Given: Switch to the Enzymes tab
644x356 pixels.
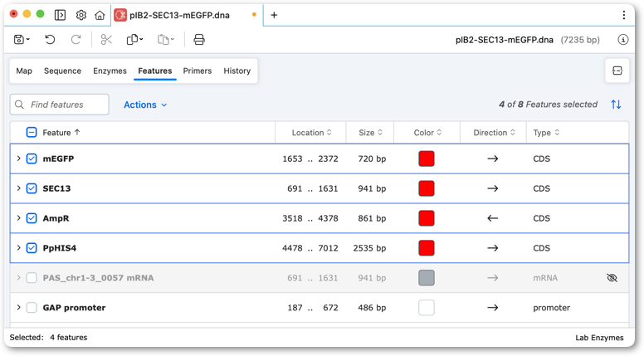Looking at the screenshot, I should 110,71.
